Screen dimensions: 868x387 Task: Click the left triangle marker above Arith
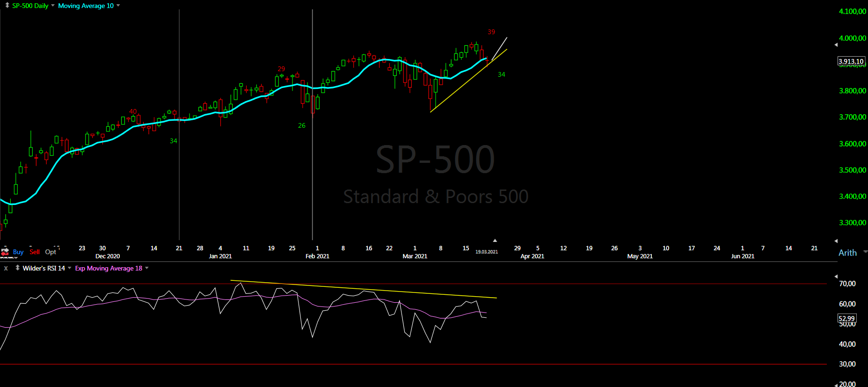(836, 241)
